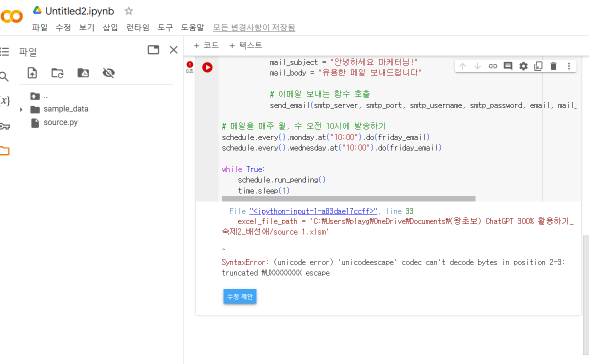
Task: Upload a file to session storage
Action: click(x=32, y=72)
